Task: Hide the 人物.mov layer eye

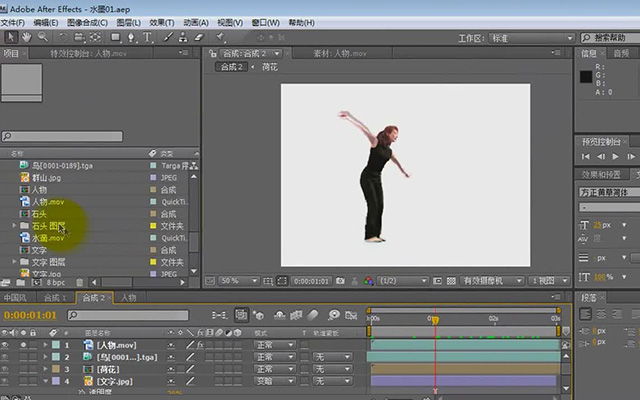Action: pyautogui.click(x=5, y=345)
